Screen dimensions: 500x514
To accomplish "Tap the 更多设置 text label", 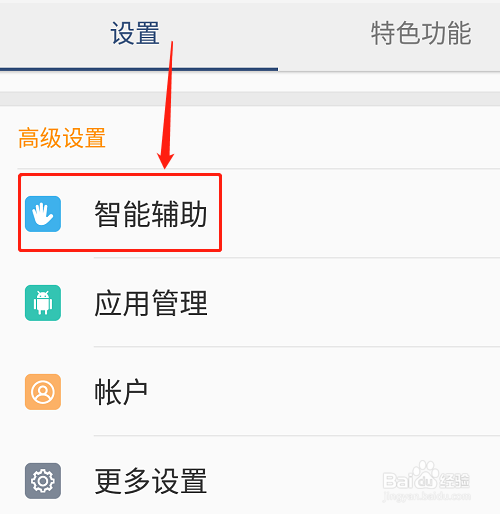I will coord(151,481).
